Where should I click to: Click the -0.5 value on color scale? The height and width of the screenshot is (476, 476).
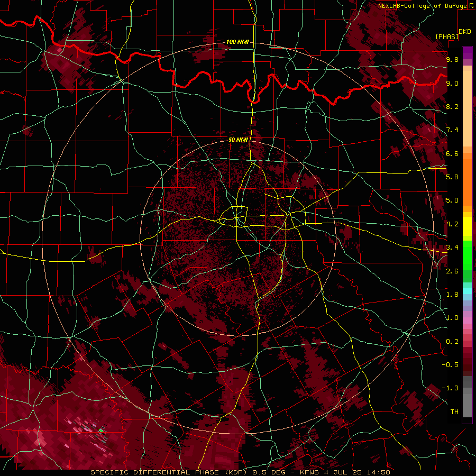tap(450, 365)
